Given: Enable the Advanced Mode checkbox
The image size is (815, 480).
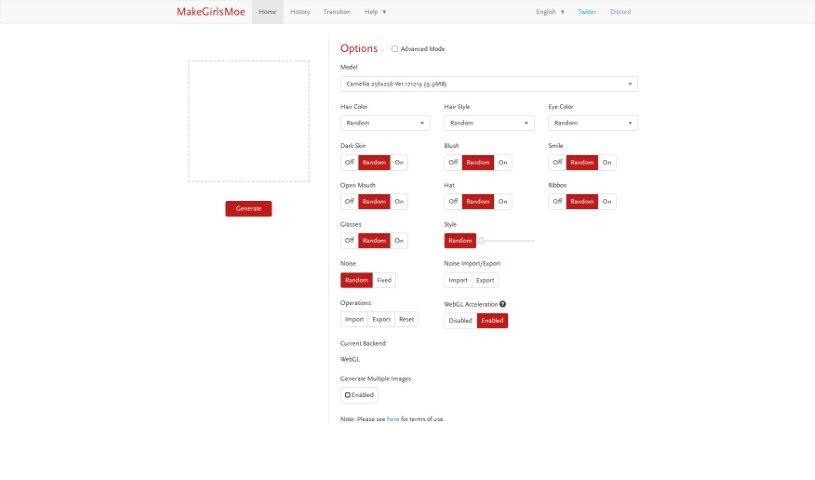Looking at the screenshot, I should click(395, 48).
